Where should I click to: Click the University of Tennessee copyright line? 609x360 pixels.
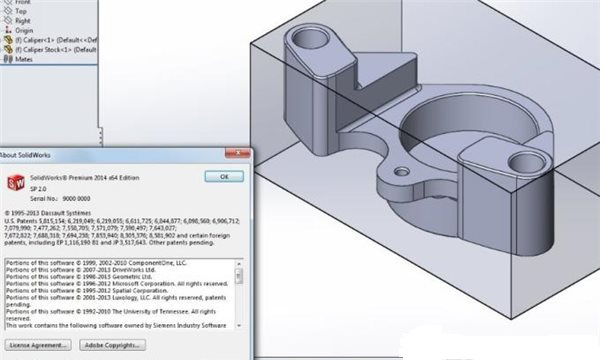[111, 315]
